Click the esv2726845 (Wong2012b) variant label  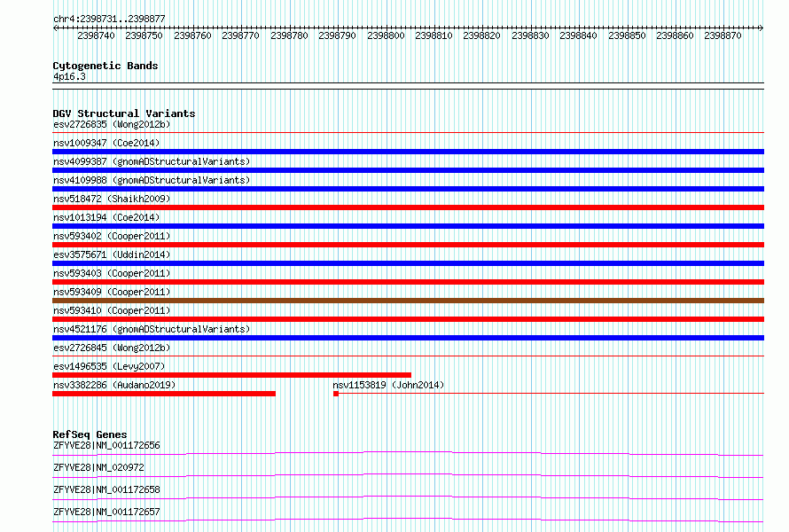click(112, 348)
